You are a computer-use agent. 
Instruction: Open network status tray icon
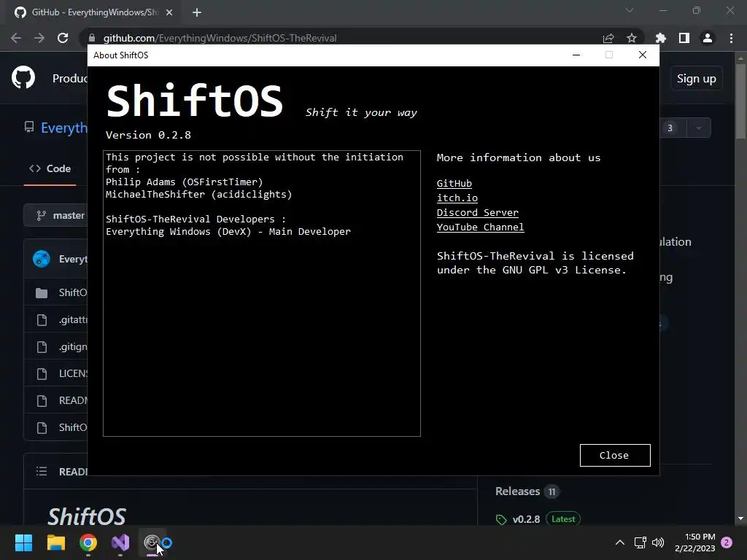click(640, 542)
